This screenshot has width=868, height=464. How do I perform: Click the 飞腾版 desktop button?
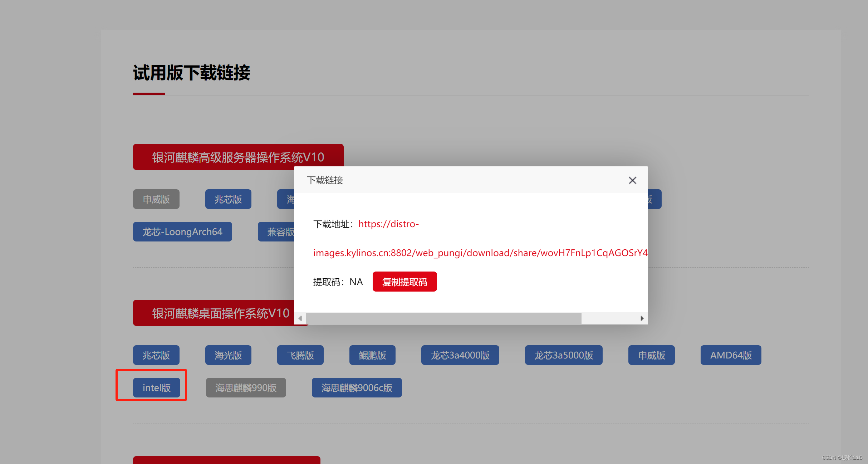(300, 355)
